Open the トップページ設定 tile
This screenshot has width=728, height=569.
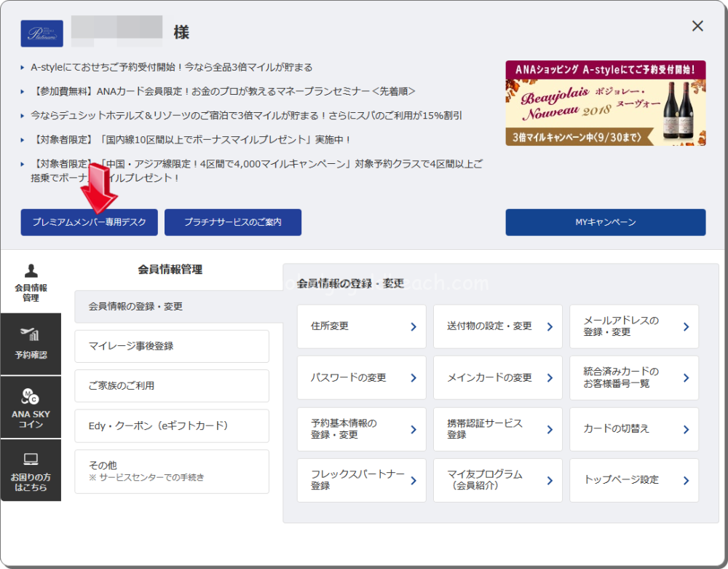(634, 480)
